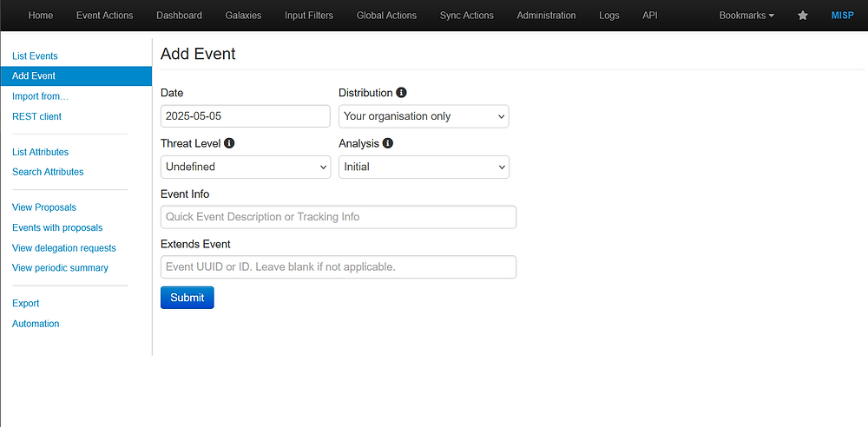Open REST client link

(x=36, y=116)
